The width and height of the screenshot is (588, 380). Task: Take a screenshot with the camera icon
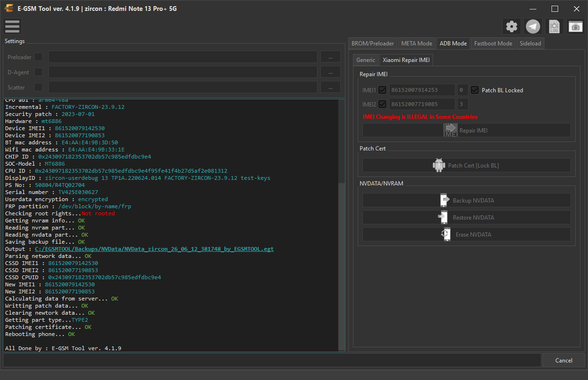coord(576,27)
